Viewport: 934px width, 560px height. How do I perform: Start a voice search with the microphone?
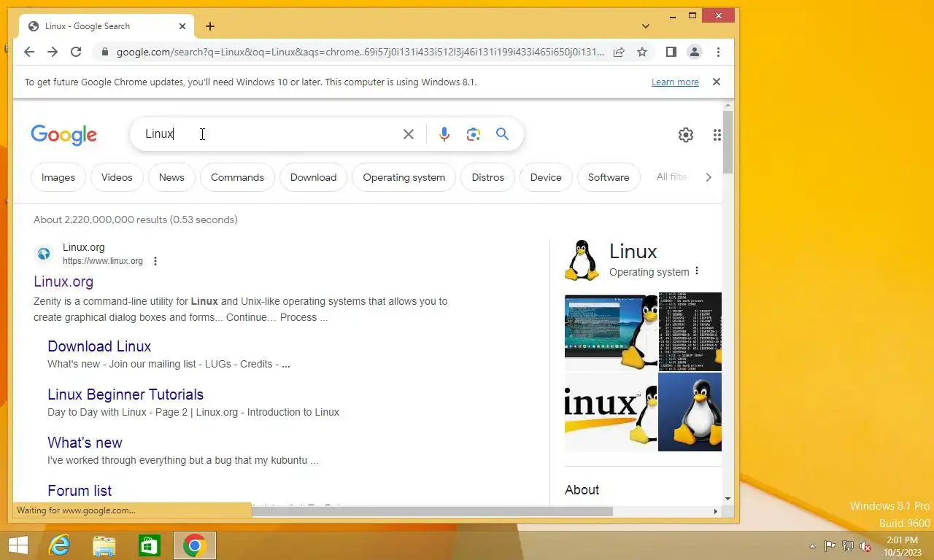(444, 134)
